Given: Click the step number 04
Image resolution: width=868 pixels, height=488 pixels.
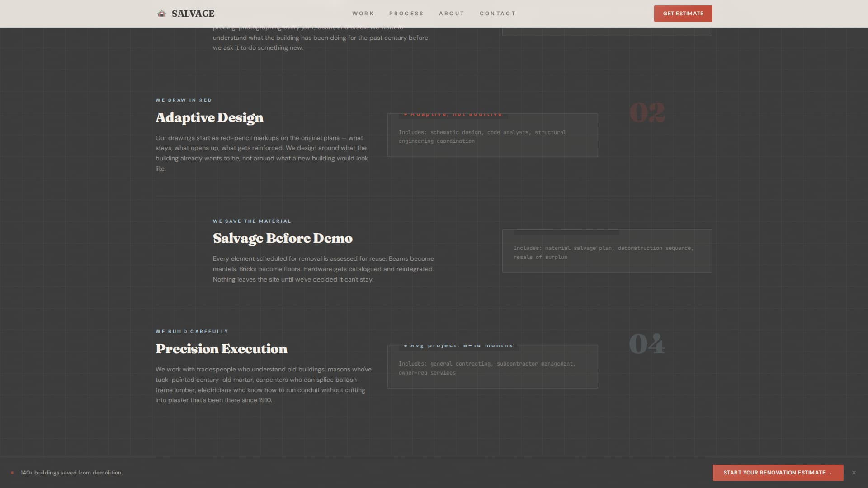Looking at the screenshot, I should (647, 344).
